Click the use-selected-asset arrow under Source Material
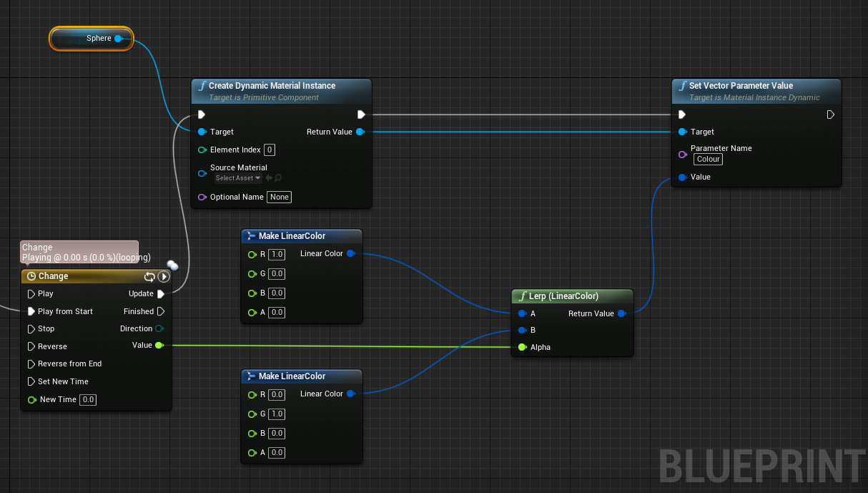Viewport: 868px width, 493px height. (269, 178)
